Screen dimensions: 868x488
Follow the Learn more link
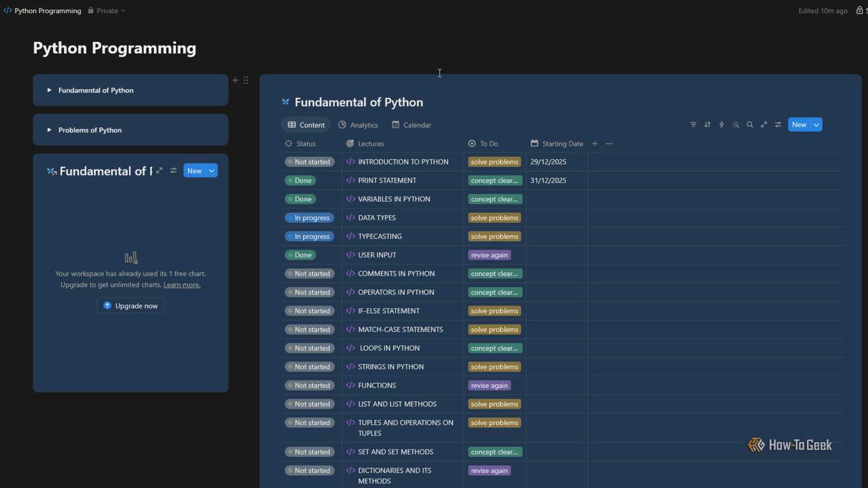[x=182, y=284]
